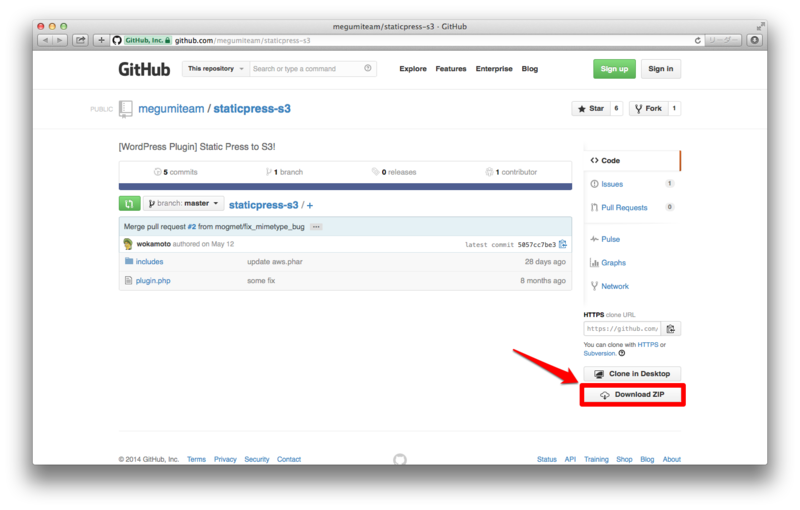Screen dimensions: 800x510
Task: Open the Enterprise menu item
Action: [x=494, y=69]
